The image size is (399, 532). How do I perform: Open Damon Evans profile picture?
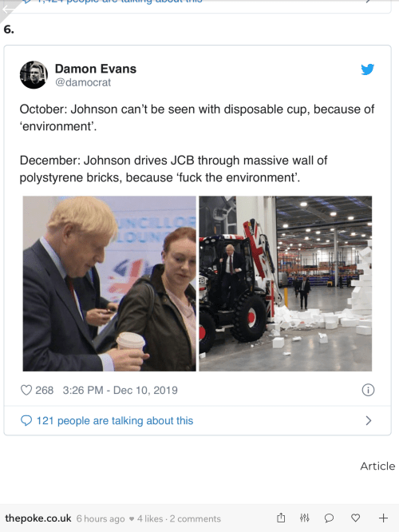click(34, 75)
